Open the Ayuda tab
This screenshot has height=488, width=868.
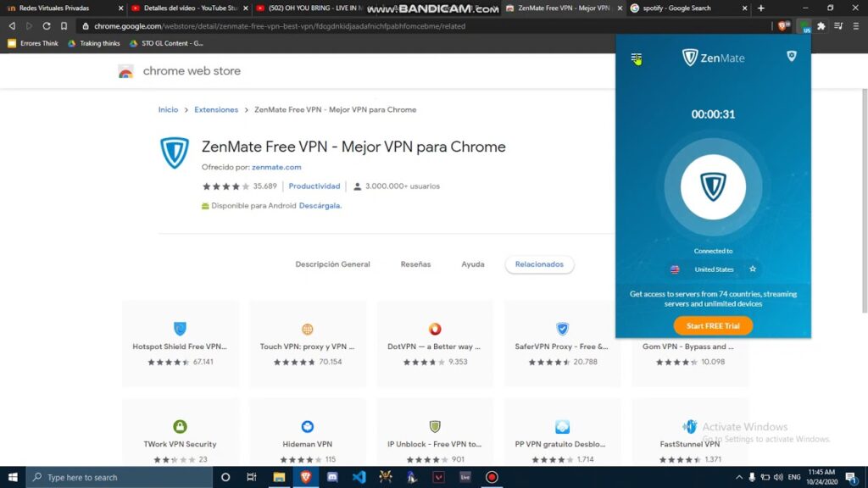pyautogui.click(x=473, y=264)
